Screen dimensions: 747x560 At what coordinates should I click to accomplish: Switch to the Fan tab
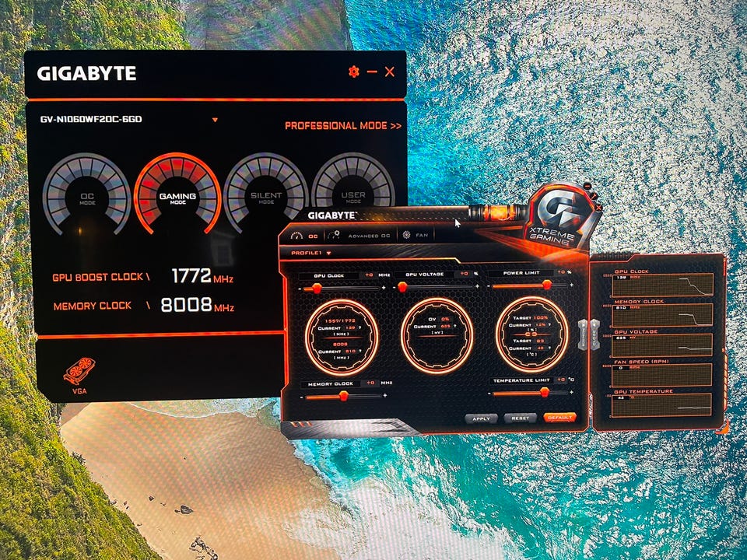(x=416, y=235)
